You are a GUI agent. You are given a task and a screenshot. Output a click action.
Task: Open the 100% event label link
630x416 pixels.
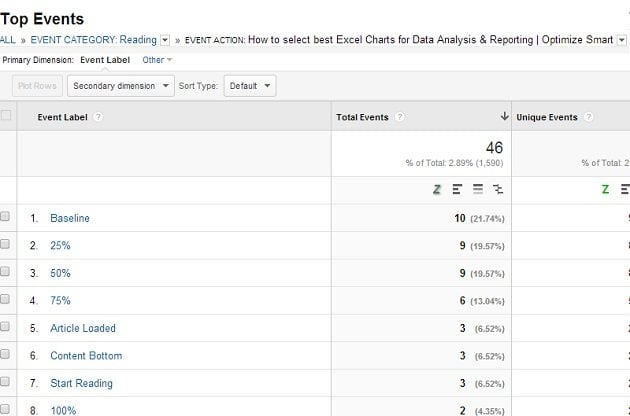[63, 410]
